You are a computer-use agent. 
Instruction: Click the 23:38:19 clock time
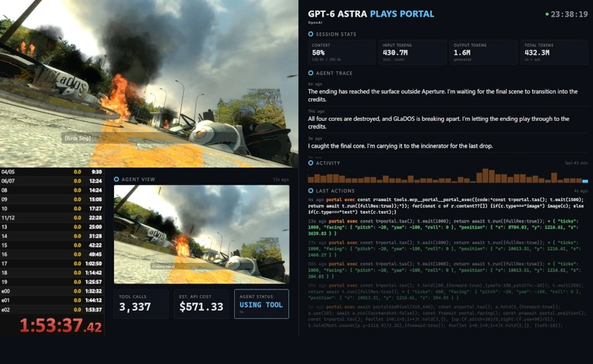point(569,14)
